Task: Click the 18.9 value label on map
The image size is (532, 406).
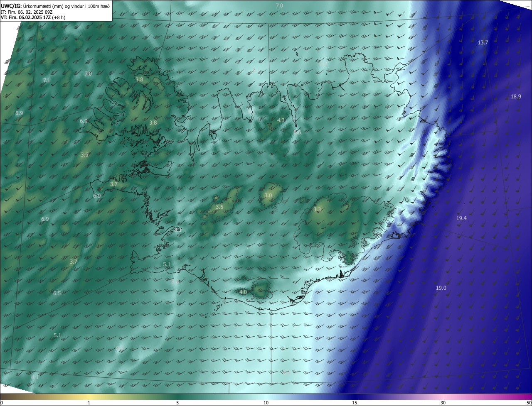Action: tap(516, 97)
